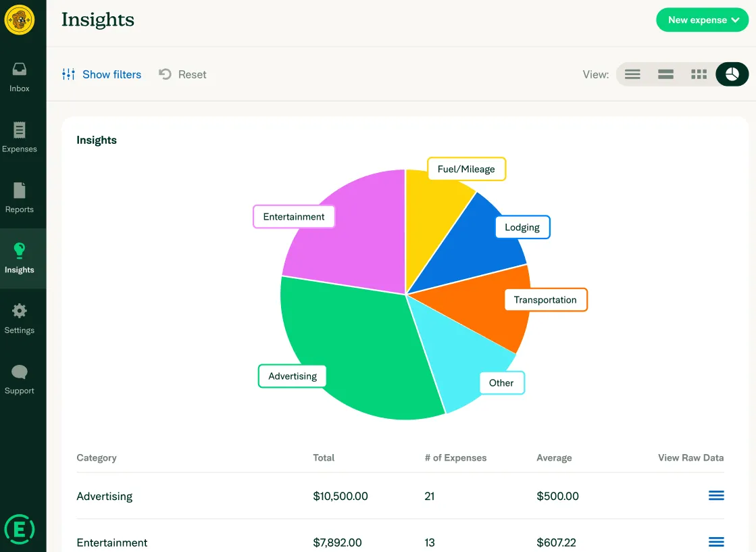Click the green Advertising pie slice
Screen dimensions: 756x552
[x=357, y=347]
